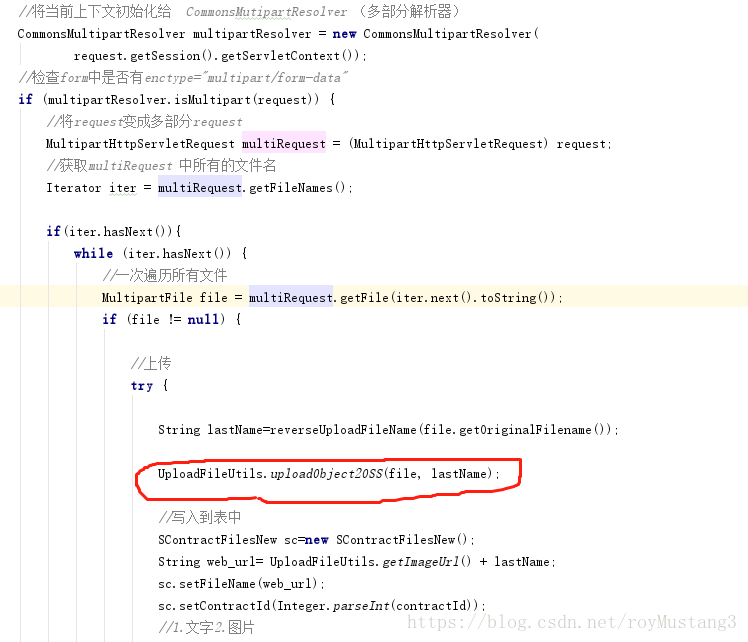This screenshot has height=642, width=748.
Task: Click 'sc.setFileName(web_url);' line
Action: coord(241,584)
